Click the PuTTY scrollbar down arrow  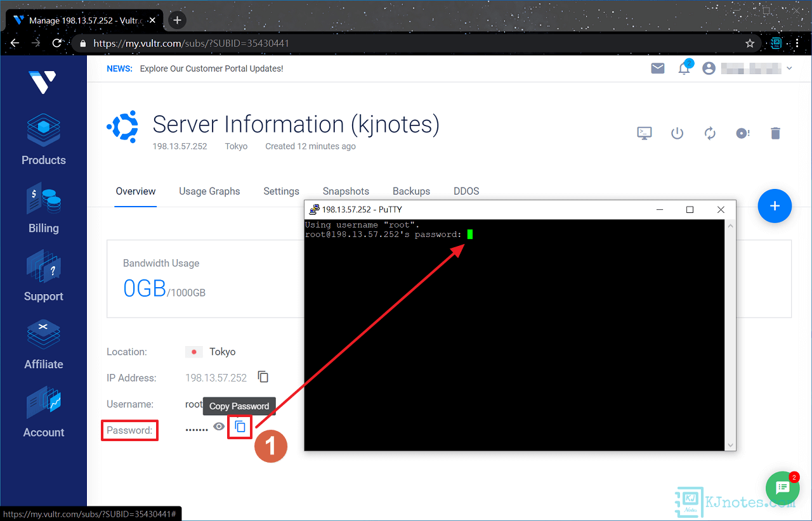tap(730, 446)
